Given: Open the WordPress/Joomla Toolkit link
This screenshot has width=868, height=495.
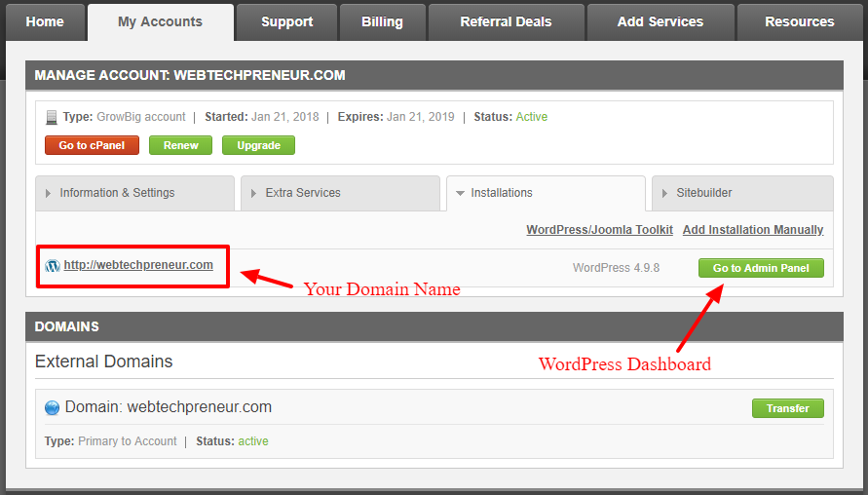Looking at the screenshot, I should click(x=599, y=230).
